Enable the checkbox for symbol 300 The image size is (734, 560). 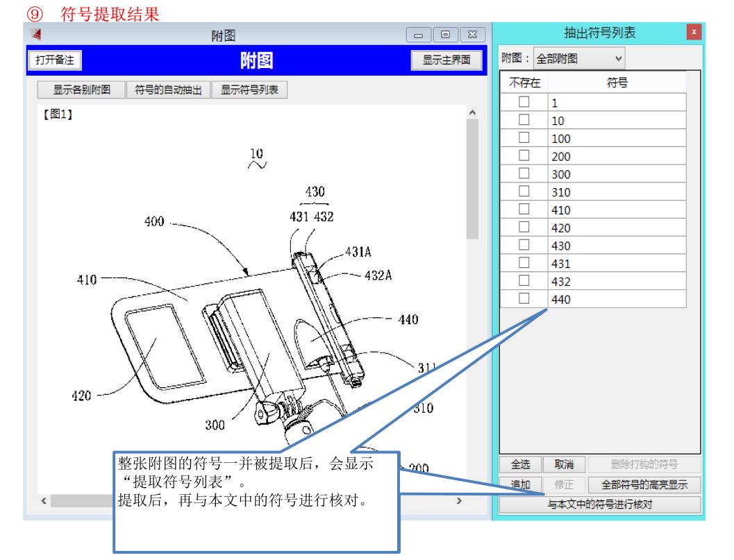pos(524,173)
